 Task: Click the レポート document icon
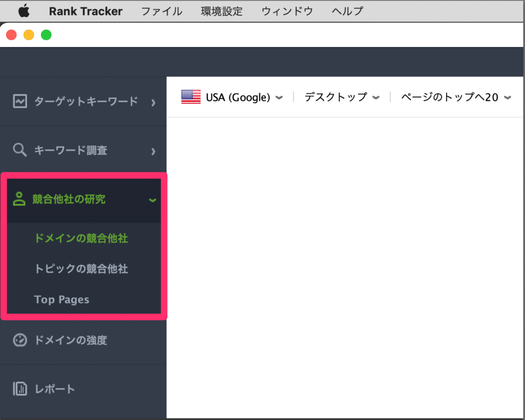pos(20,389)
